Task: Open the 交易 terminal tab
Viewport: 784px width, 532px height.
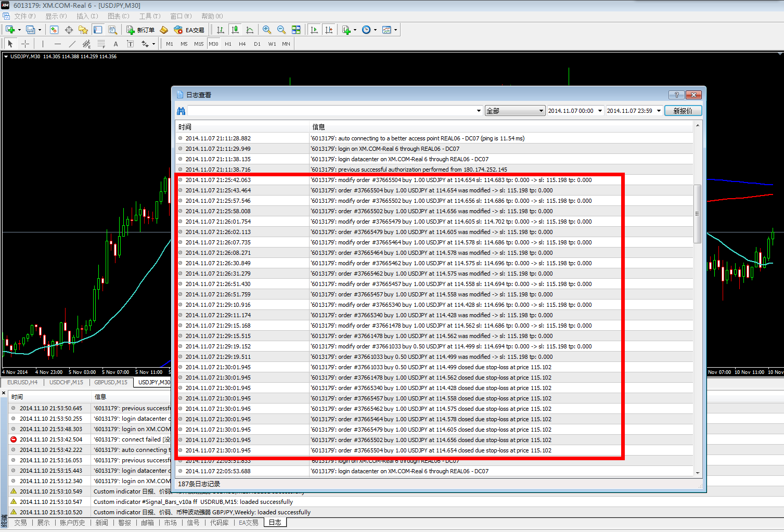Action: tap(21, 523)
